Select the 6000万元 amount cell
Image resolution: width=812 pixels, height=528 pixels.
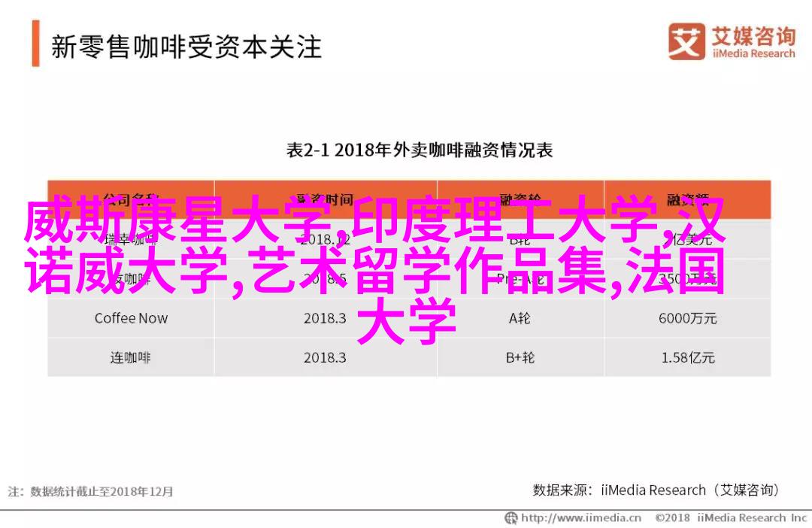[687, 318]
